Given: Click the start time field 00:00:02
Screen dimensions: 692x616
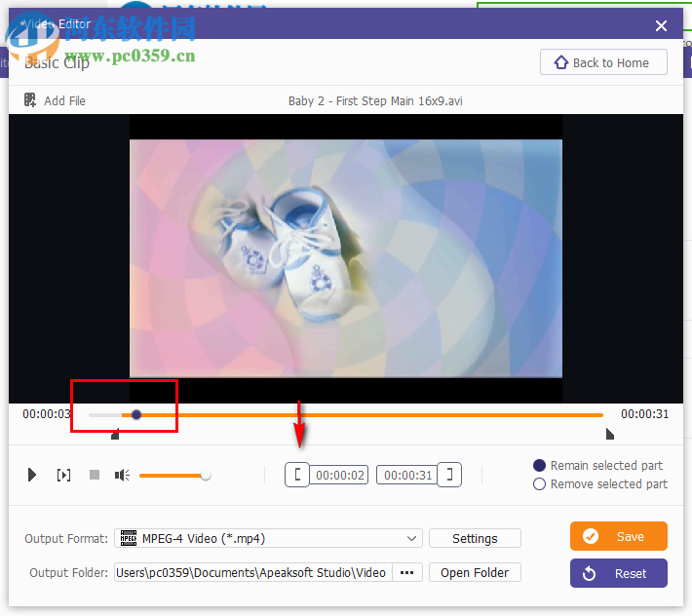Looking at the screenshot, I should click(x=340, y=475).
